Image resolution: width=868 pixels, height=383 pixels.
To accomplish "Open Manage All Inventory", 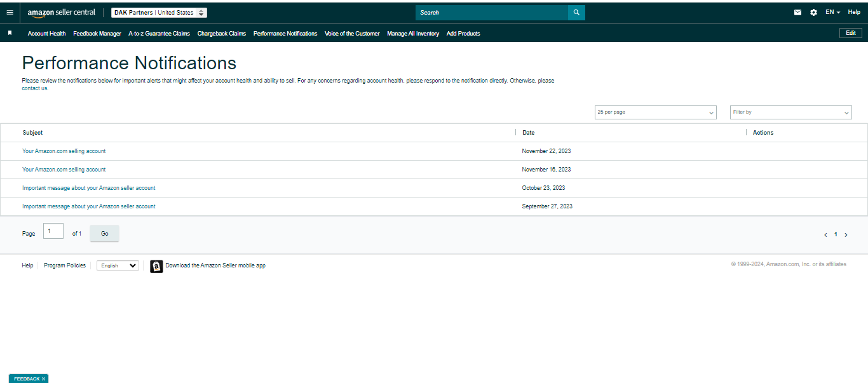I will [413, 34].
